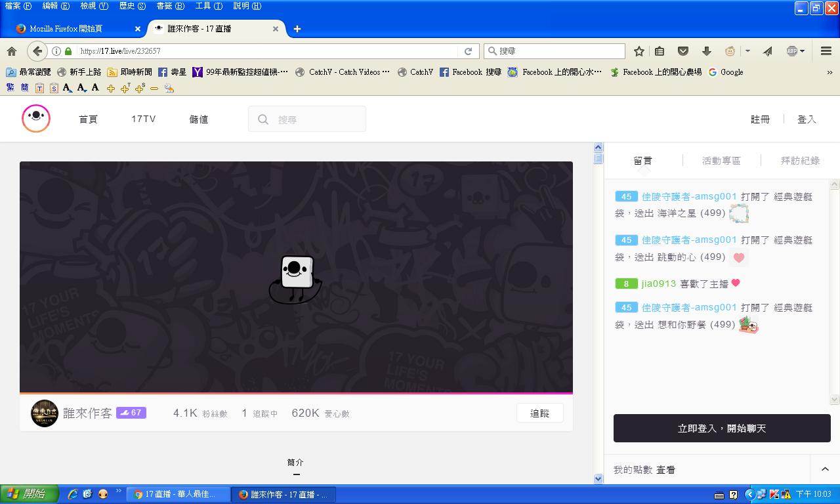This screenshot has height=504, width=840.
Task: Open the Firefox downloads arrow icon
Action: [706, 51]
